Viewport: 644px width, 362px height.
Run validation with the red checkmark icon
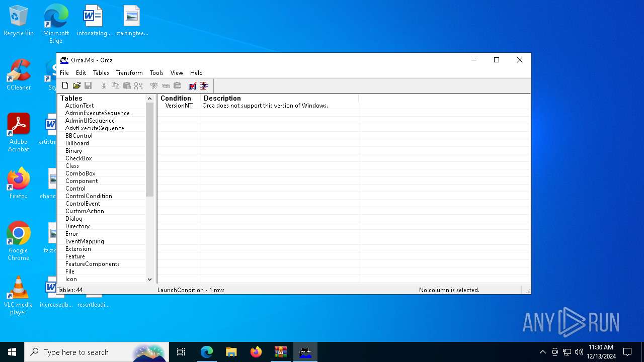coord(192,86)
